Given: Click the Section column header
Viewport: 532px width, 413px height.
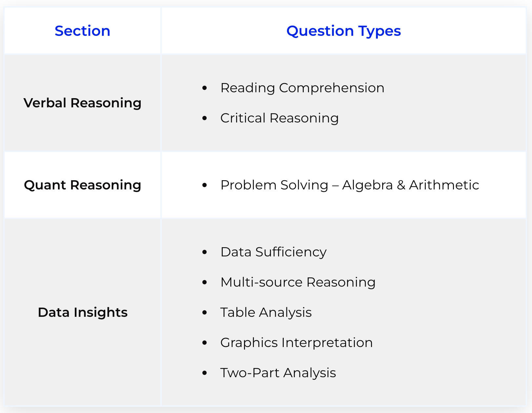Looking at the screenshot, I should 82,31.
